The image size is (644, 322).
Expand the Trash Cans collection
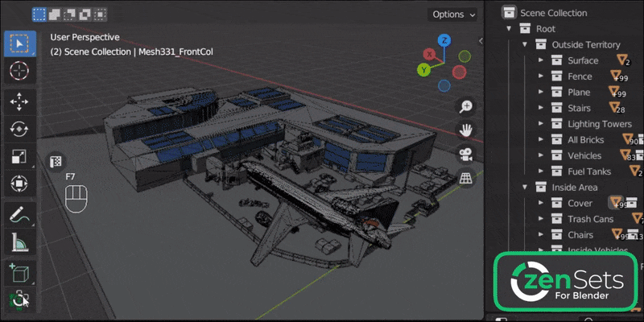coord(541,219)
